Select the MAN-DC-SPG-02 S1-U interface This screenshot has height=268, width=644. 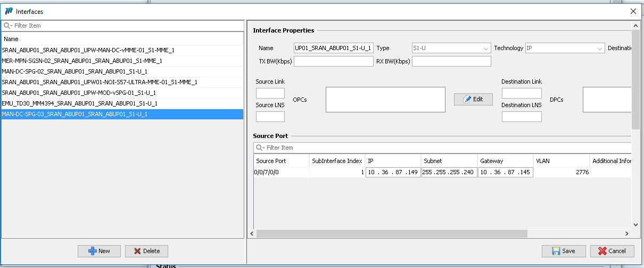(x=75, y=71)
